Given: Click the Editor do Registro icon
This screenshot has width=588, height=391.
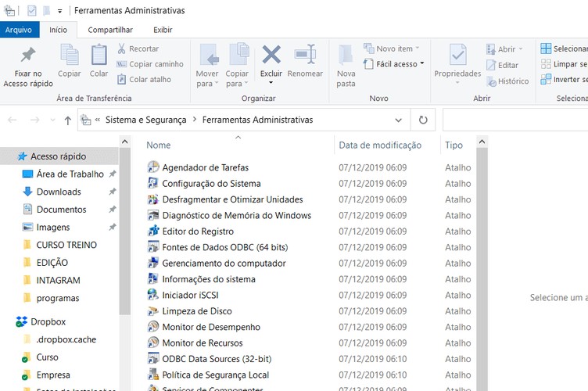Looking at the screenshot, I should click(153, 231).
